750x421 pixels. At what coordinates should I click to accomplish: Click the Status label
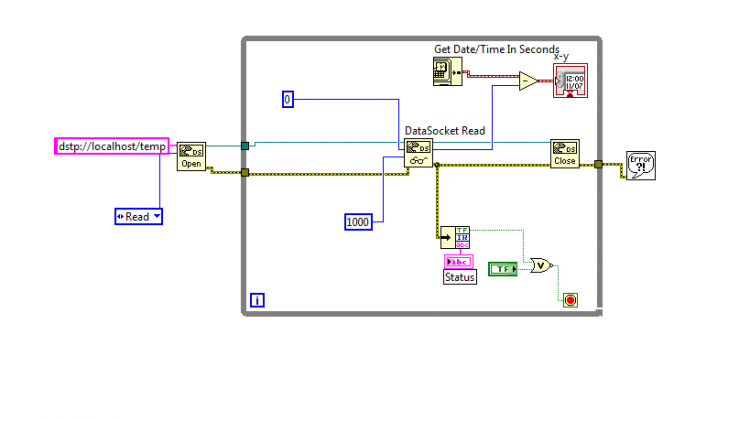tap(460, 277)
